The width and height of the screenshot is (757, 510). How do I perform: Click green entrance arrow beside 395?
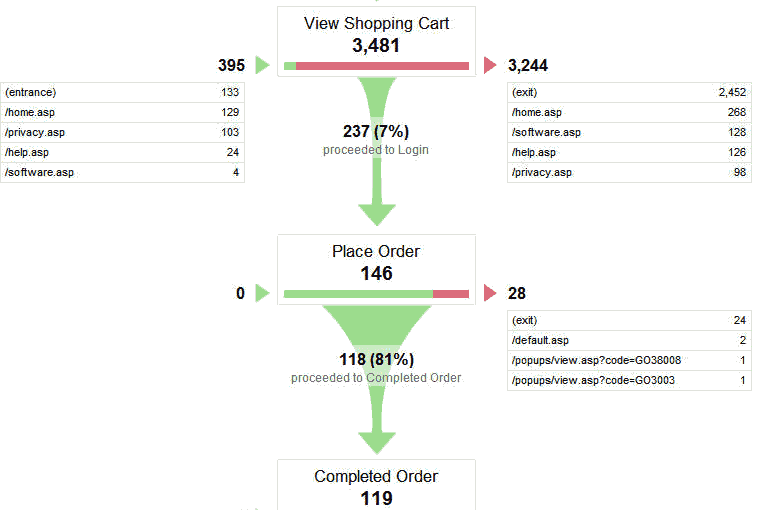coord(262,66)
